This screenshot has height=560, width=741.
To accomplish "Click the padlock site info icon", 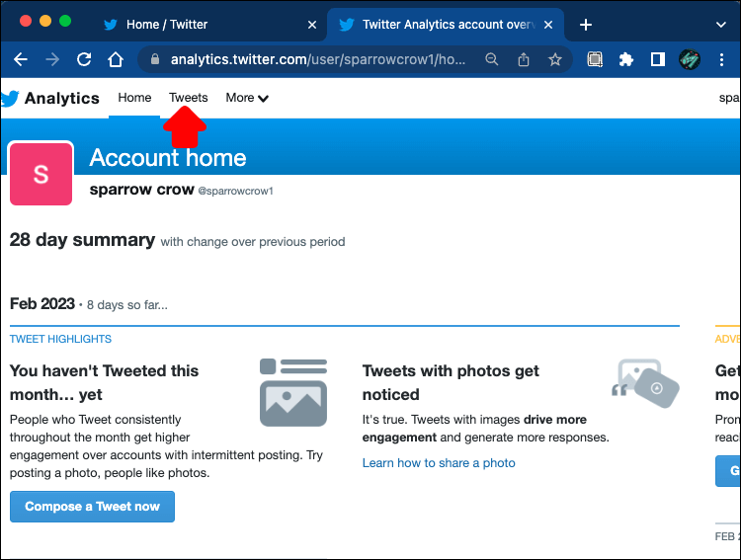I will [154, 59].
